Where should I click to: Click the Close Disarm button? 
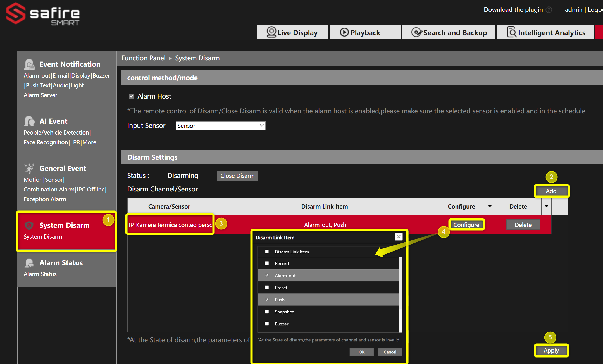237,176
